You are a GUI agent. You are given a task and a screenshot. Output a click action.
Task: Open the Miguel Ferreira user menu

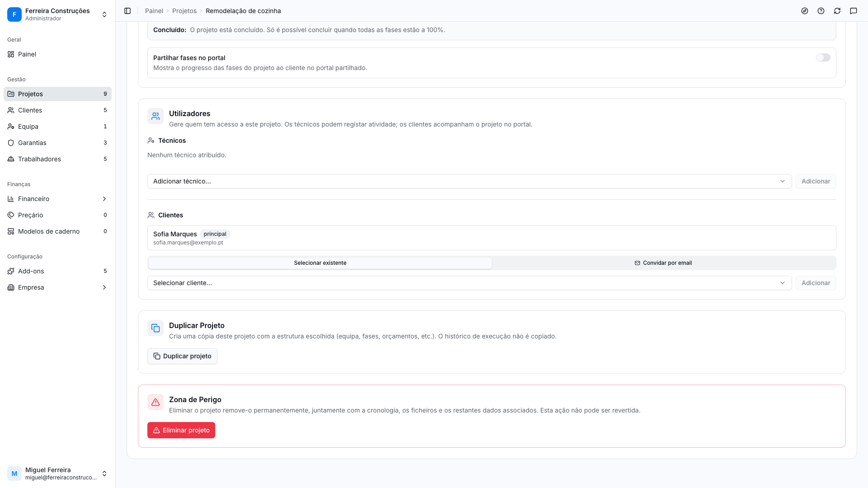(57, 474)
